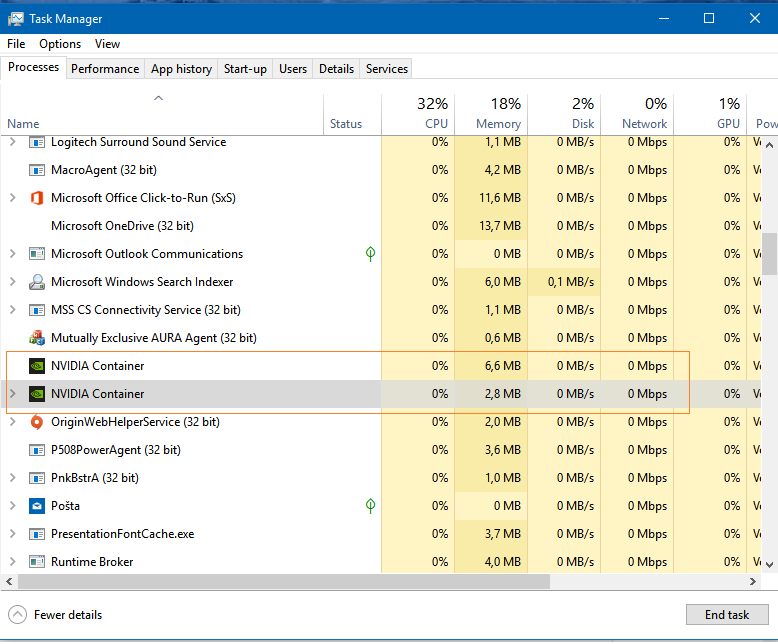Image resolution: width=778 pixels, height=644 pixels.
Task: Click the vertical scrollbar thumb
Action: (x=769, y=254)
